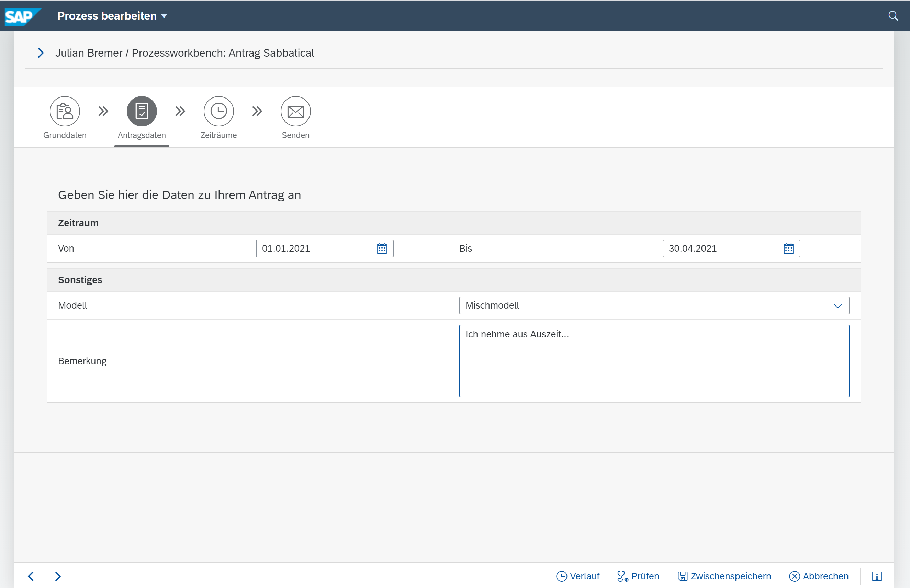Open the Modell dropdown showing Mischmodell
Screen dimensions: 910x588
coord(654,305)
